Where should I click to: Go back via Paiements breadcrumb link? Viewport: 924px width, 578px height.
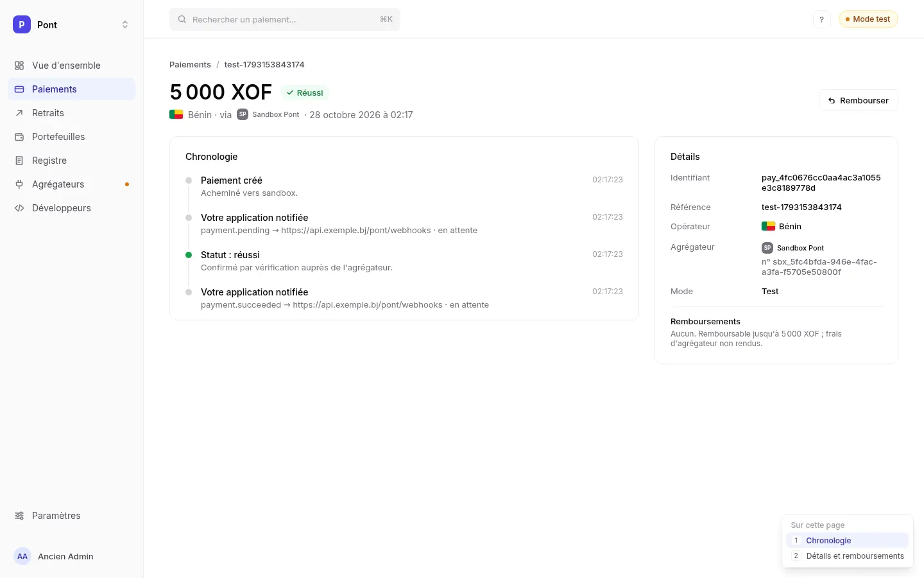click(x=190, y=65)
